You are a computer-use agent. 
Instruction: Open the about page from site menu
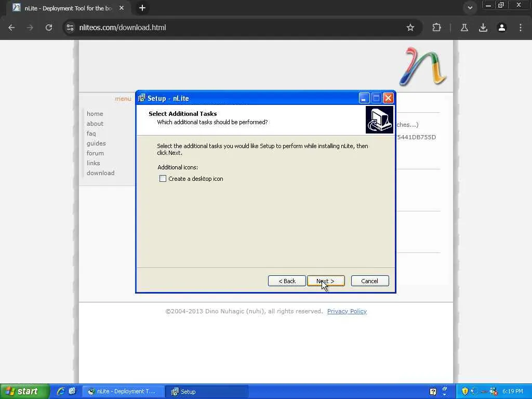pyautogui.click(x=95, y=124)
